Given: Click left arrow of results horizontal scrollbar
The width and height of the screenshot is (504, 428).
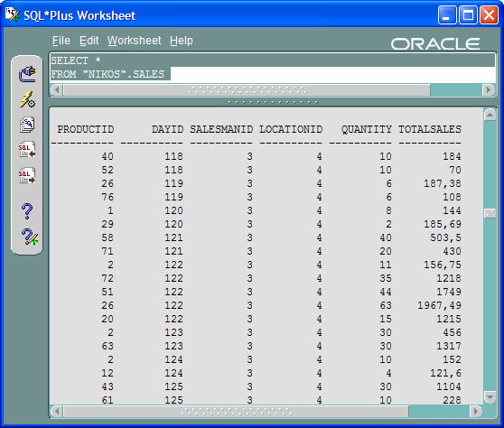Looking at the screenshot, I should point(57,411).
